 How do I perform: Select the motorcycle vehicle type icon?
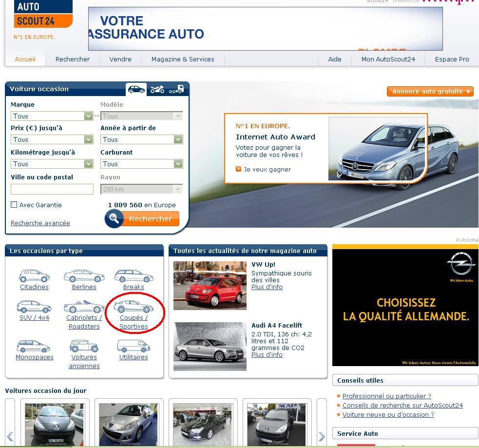[x=157, y=90]
